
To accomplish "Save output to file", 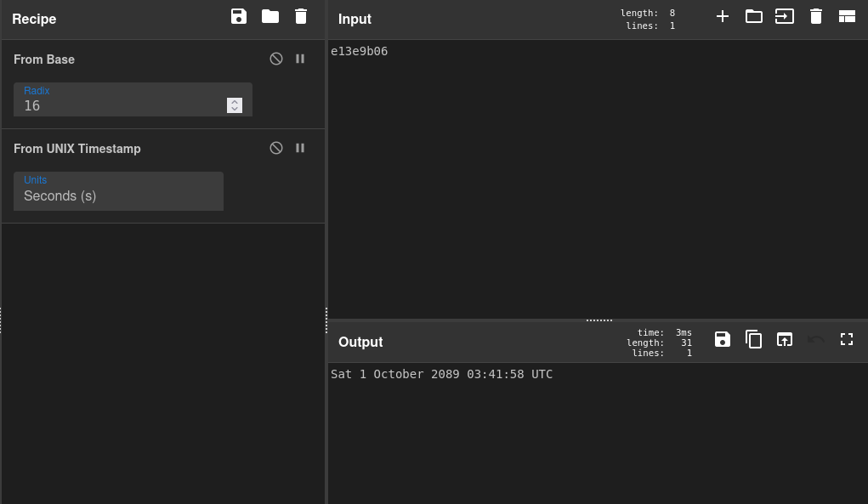I will pos(723,339).
